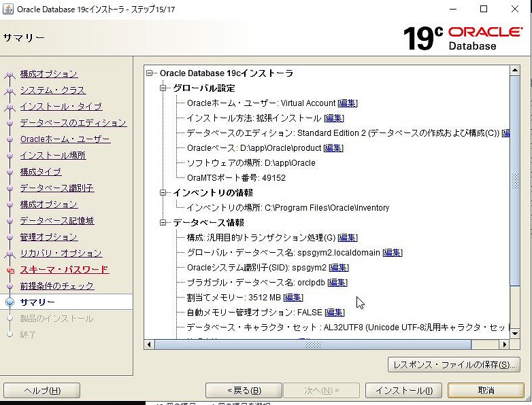Image resolution: width=532 pixels, height=405 pixels.
Task: Edit the Oracleホーム・ユーザー Virtual Account setting
Action: tap(348, 103)
